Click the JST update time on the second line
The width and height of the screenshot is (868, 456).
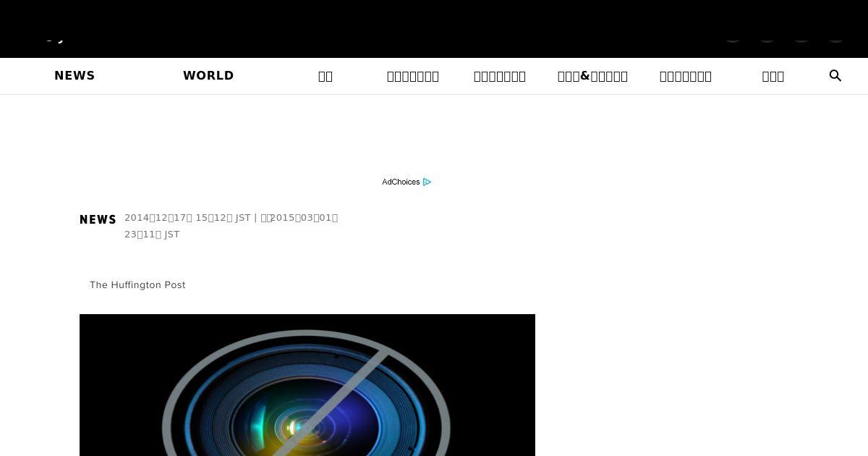coord(152,235)
